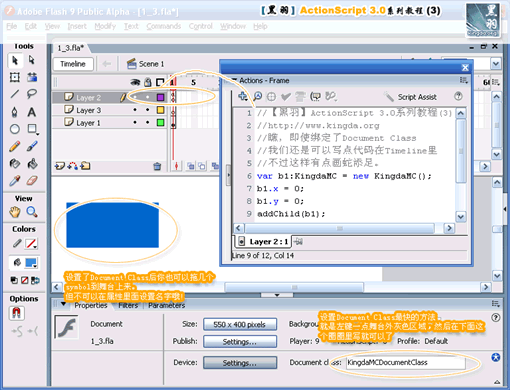Viewport: 510px width, 390px height.
Task: Open the Control menu
Action: 200,26
